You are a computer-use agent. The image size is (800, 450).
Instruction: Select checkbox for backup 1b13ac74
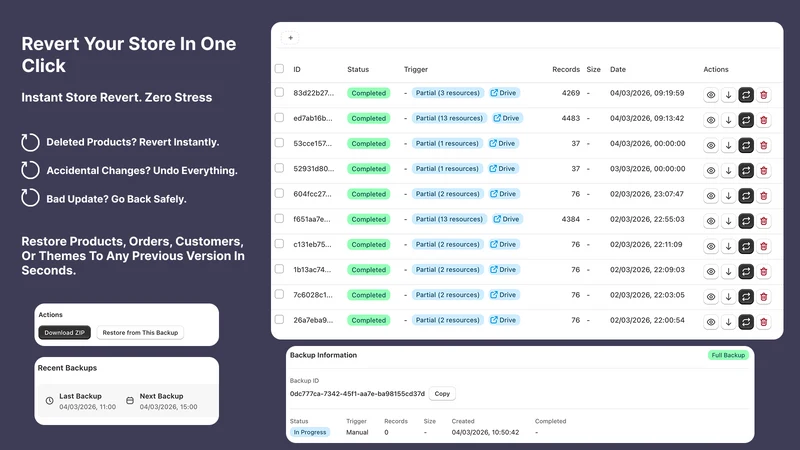279,269
